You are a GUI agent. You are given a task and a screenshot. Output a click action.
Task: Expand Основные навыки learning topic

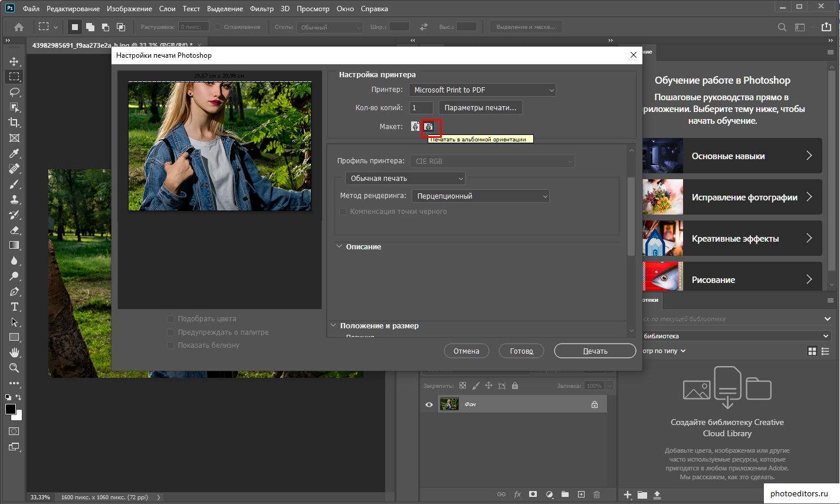pyautogui.click(x=732, y=156)
